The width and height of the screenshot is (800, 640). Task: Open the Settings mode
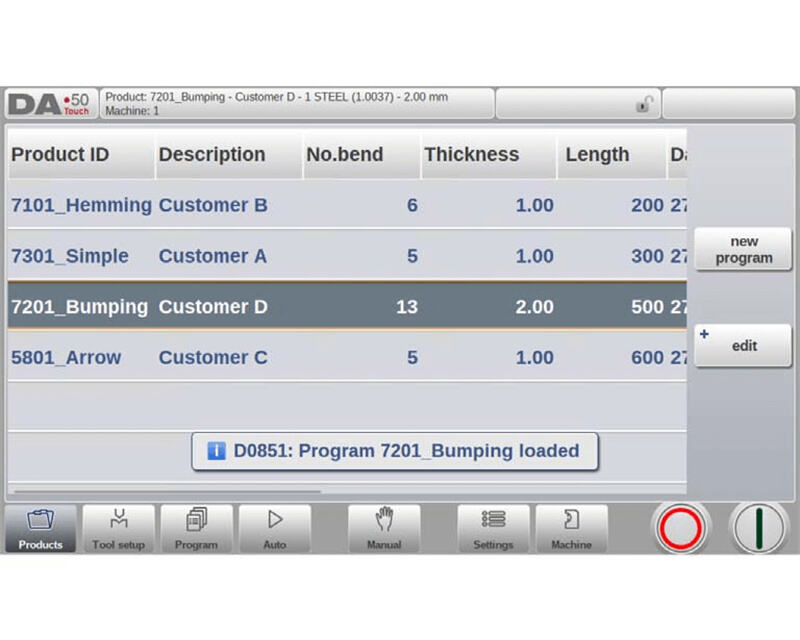coord(493,529)
